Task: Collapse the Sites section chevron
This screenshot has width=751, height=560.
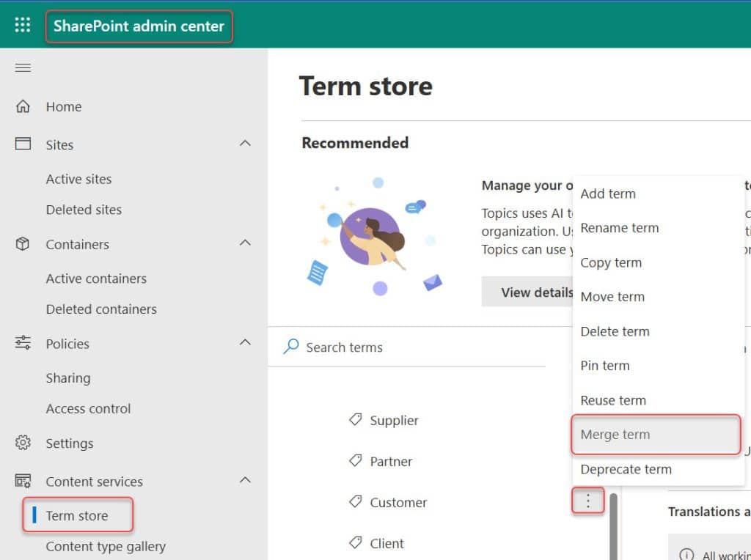Action: point(245,143)
